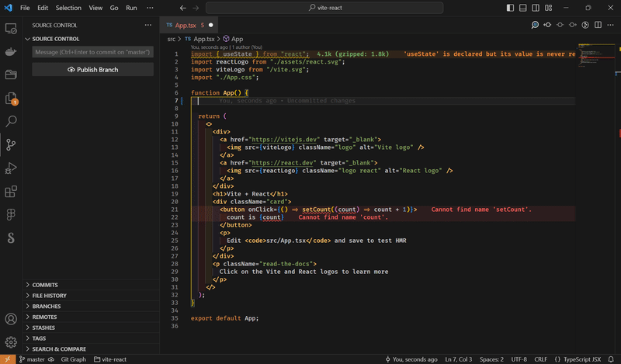The width and height of the screenshot is (621, 364).
Task: Click the src breadcrumb segment
Action: pyautogui.click(x=171, y=39)
